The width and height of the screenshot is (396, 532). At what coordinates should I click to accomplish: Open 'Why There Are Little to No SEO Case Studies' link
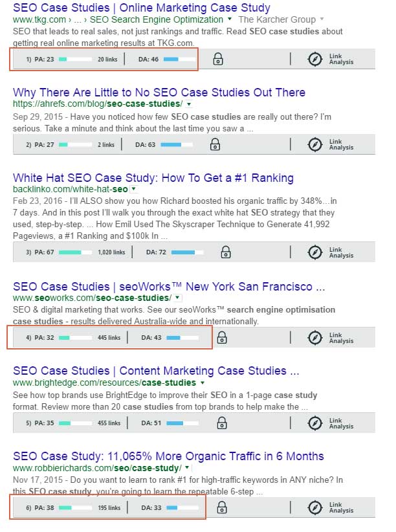(x=159, y=93)
